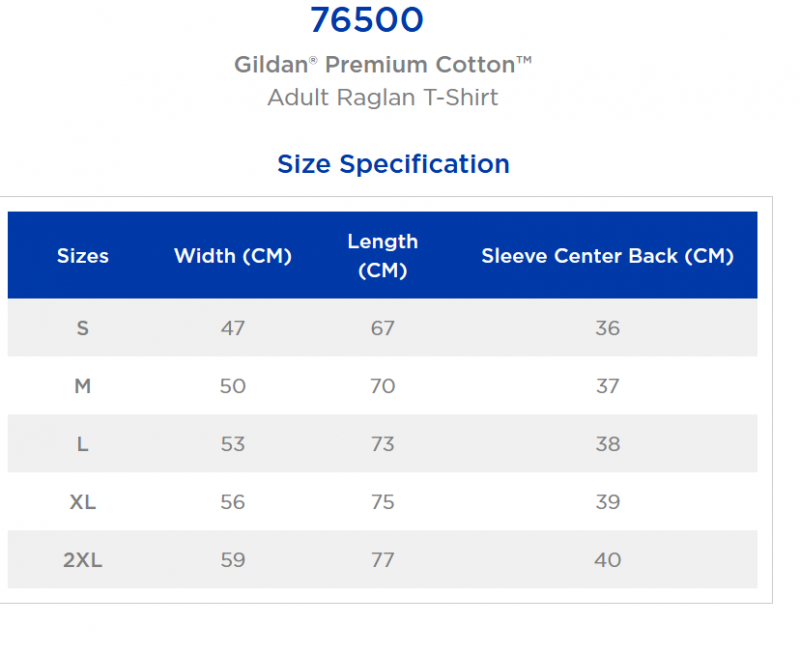This screenshot has height=653, width=800.
Task: Click the 76500 product number heading
Action: point(367,20)
